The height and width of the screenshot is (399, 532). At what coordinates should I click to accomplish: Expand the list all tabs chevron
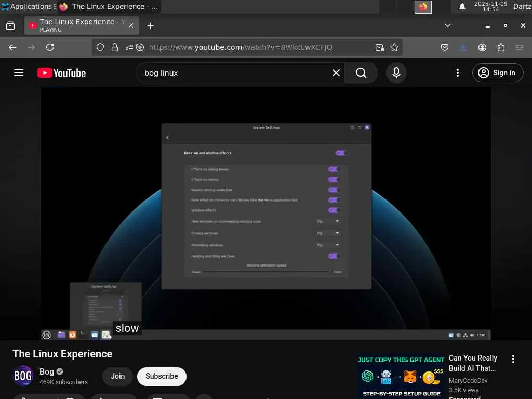click(x=448, y=25)
